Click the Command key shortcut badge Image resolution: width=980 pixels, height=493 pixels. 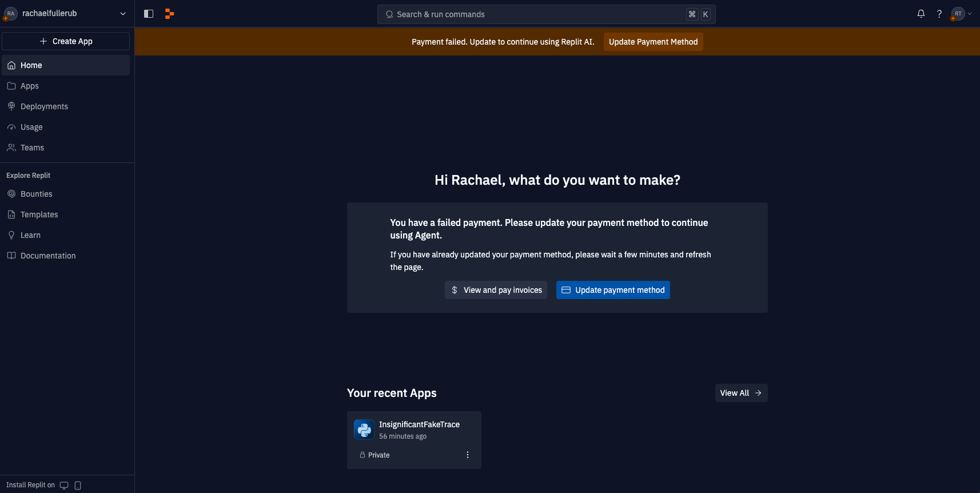pyautogui.click(x=692, y=14)
